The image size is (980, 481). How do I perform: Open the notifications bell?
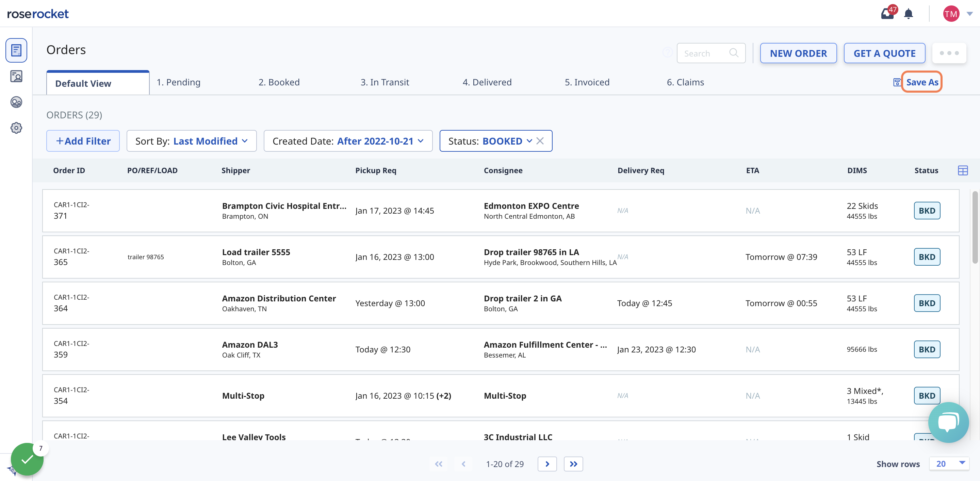pyautogui.click(x=909, y=14)
